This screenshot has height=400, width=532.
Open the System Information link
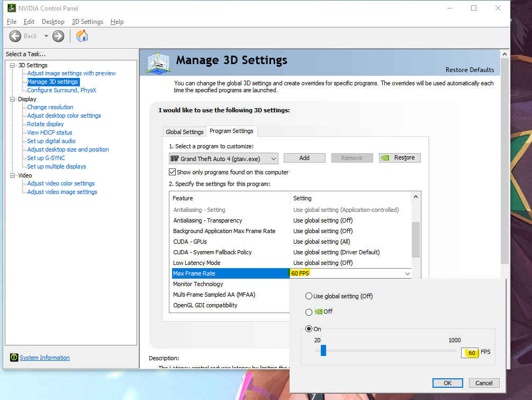[45, 358]
